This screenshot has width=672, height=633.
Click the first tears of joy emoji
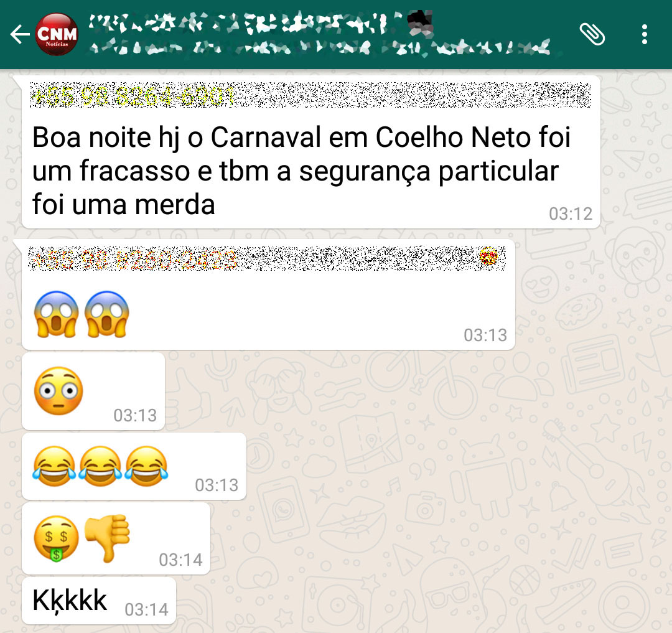coord(54,466)
